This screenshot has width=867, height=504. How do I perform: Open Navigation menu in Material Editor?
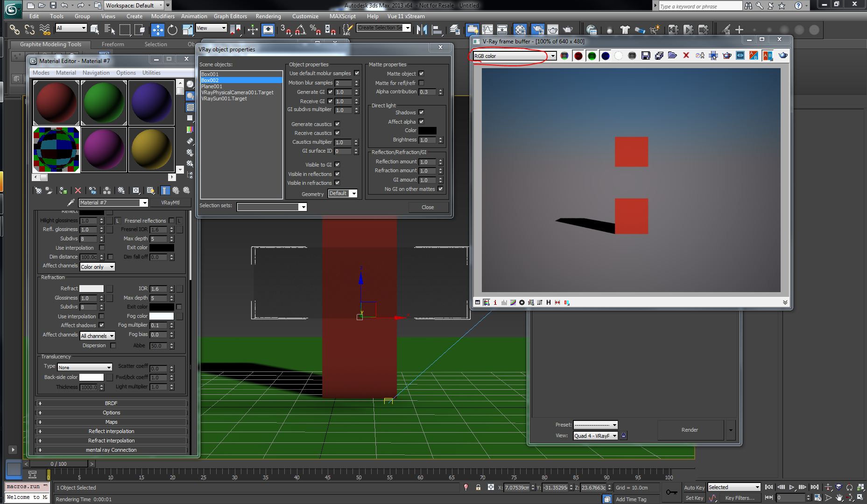(x=96, y=73)
